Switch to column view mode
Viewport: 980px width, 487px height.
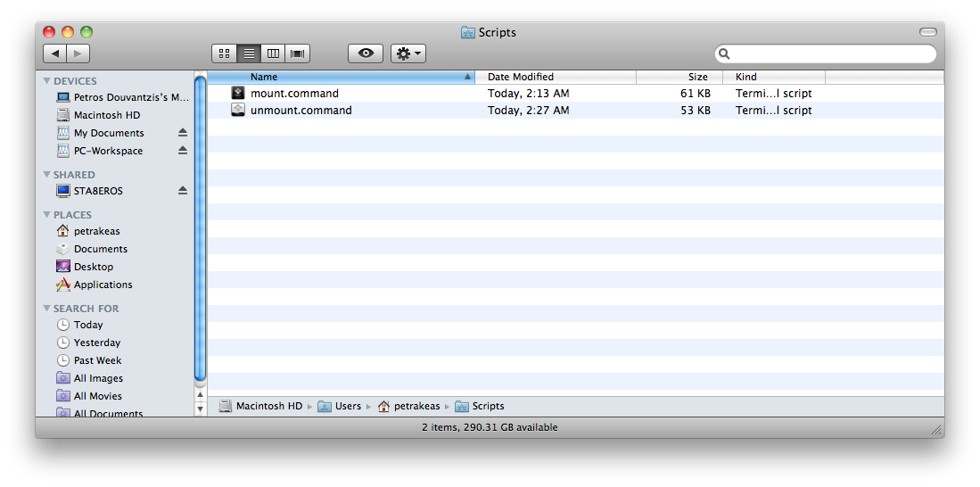(273, 54)
